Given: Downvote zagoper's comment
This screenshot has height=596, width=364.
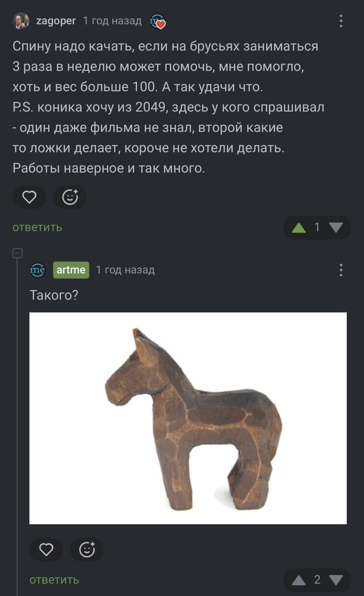Looking at the screenshot, I should click(336, 228).
